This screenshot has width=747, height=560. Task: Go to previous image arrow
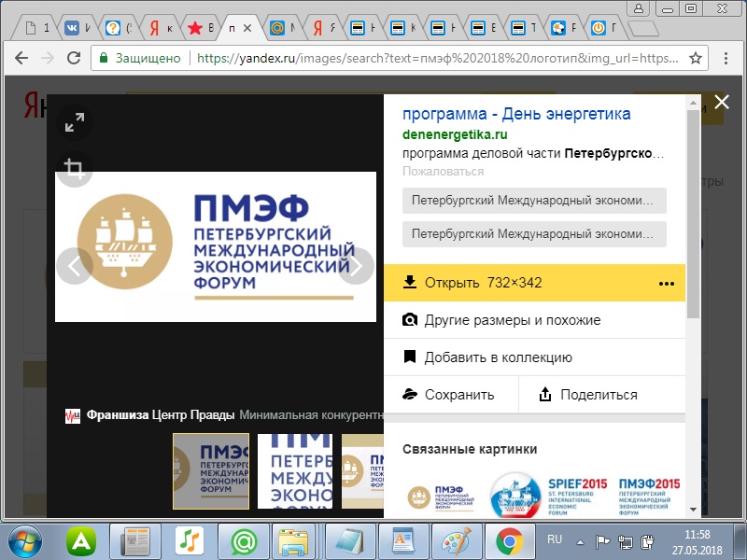pyautogui.click(x=75, y=266)
